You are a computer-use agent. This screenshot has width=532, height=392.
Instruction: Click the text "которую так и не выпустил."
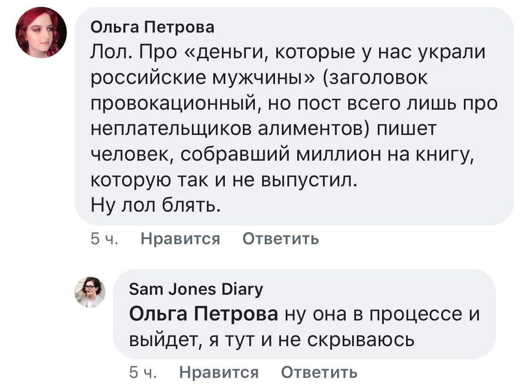(x=224, y=182)
